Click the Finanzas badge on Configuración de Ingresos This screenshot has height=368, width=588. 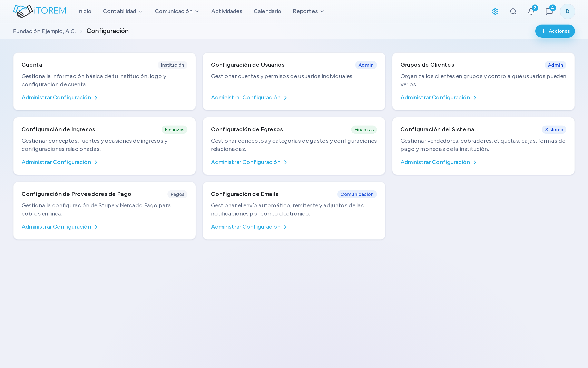point(174,130)
